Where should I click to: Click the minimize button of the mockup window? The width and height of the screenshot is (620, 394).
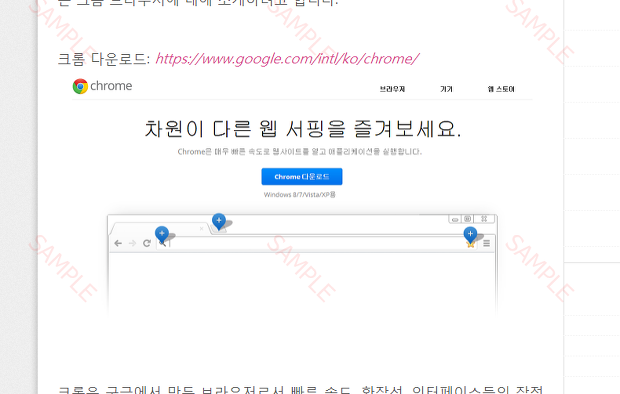(x=455, y=219)
